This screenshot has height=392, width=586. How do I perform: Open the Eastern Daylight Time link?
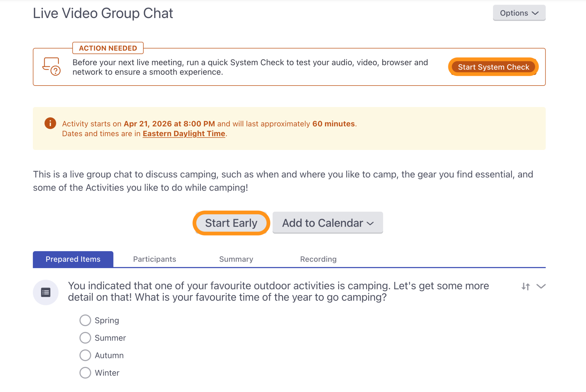point(184,134)
